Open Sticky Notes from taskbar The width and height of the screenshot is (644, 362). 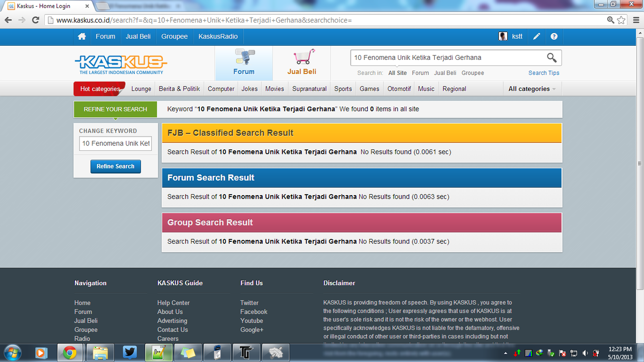189,352
